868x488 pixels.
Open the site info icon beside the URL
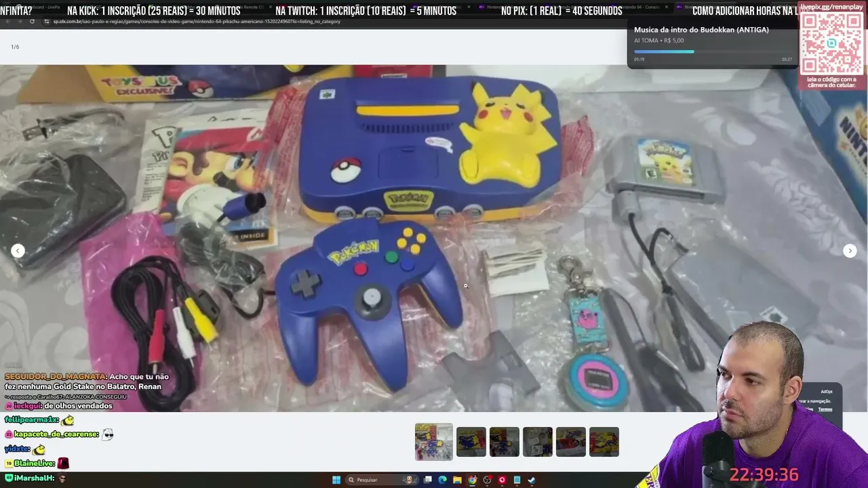[47, 21]
